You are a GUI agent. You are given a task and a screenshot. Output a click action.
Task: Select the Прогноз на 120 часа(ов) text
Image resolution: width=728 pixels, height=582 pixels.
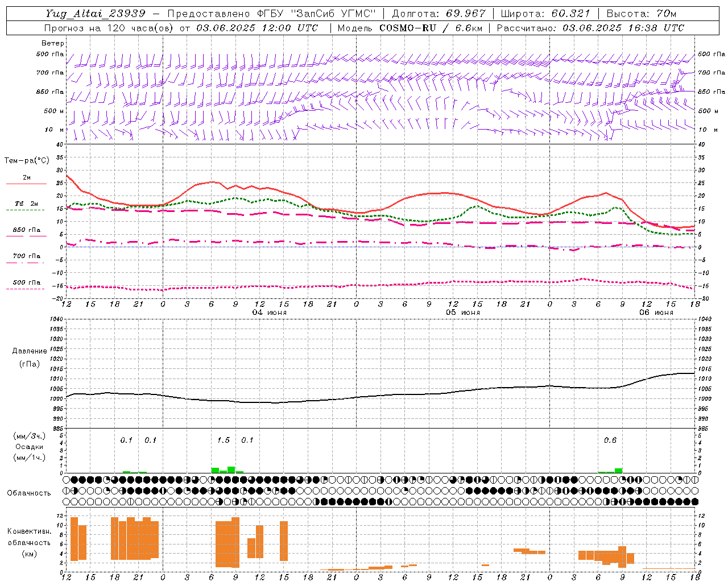tap(110, 28)
